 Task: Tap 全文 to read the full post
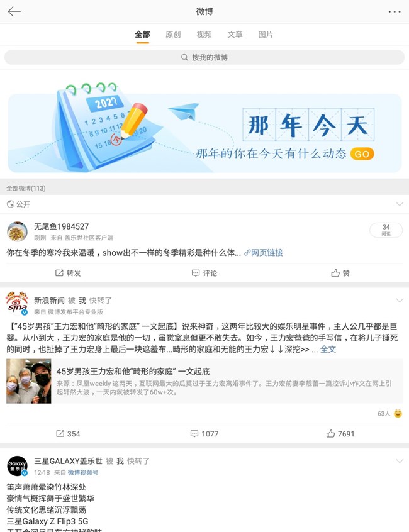(x=328, y=349)
